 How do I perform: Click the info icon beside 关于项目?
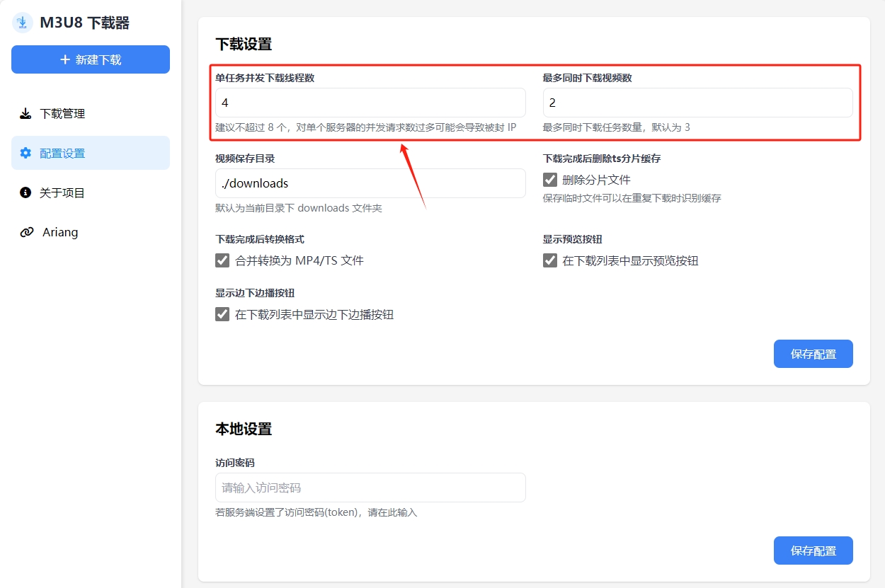coord(26,192)
